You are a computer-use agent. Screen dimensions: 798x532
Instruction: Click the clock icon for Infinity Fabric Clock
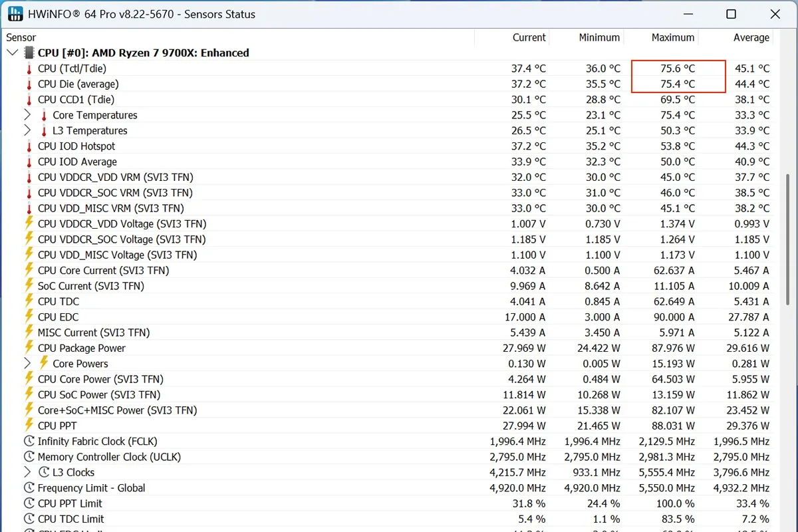[x=29, y=441]
